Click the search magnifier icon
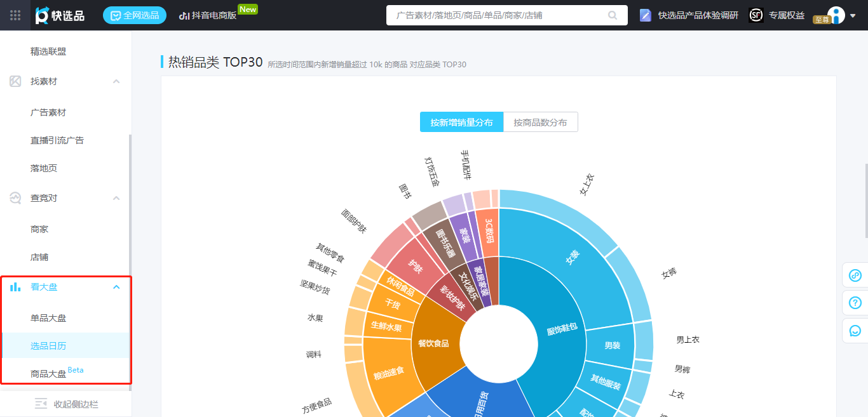 [613, 15]
